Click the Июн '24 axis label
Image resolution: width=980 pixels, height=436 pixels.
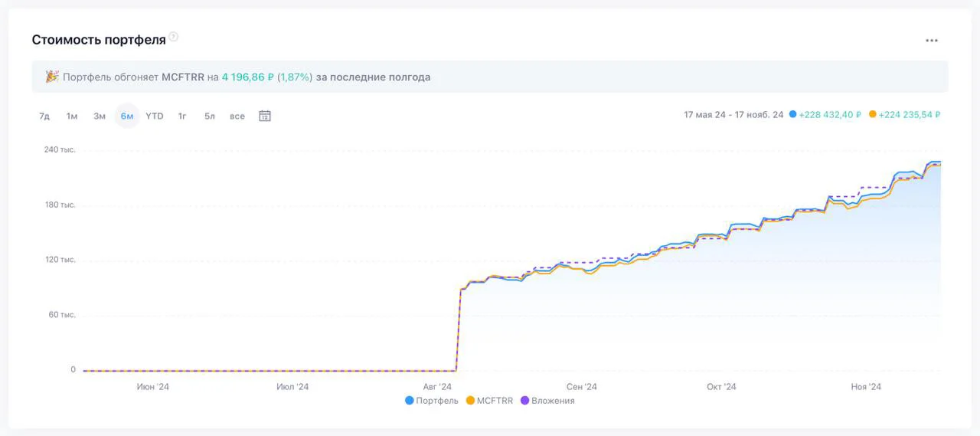(x=153, y=387)
